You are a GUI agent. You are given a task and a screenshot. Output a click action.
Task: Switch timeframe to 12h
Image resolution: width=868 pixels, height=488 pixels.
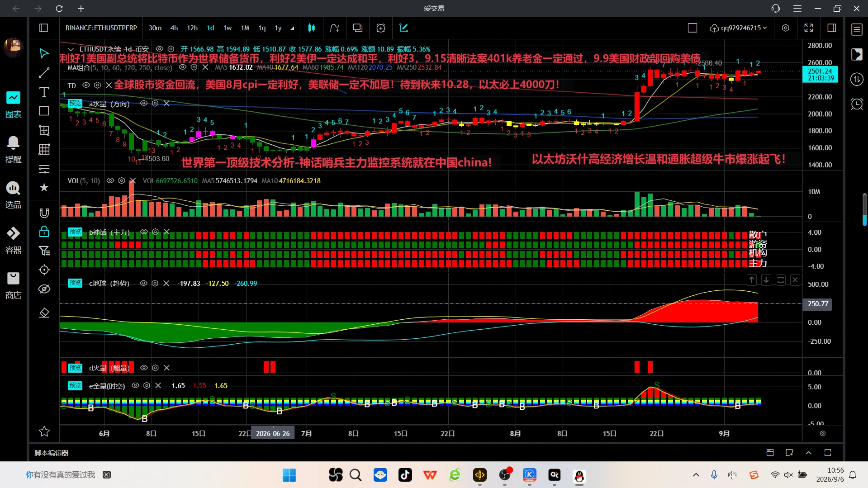click(x=192, y=28)
